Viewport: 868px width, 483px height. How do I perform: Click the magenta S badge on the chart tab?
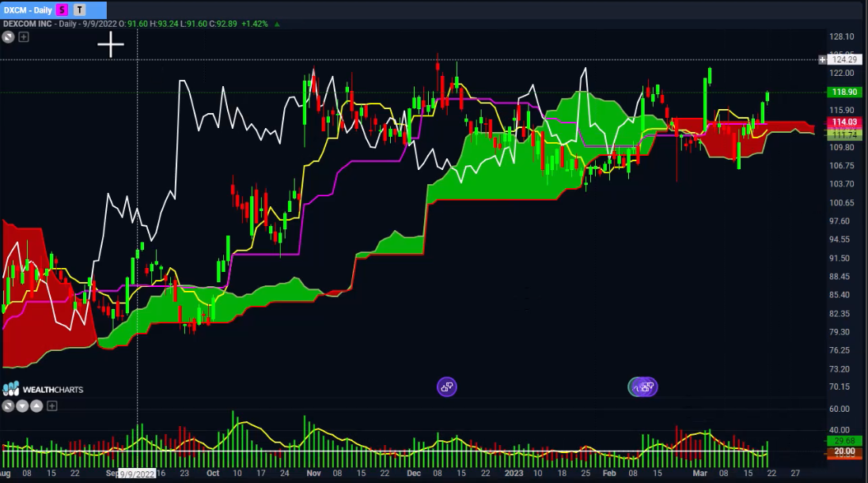pyautogui.click(x=62, y=10)
